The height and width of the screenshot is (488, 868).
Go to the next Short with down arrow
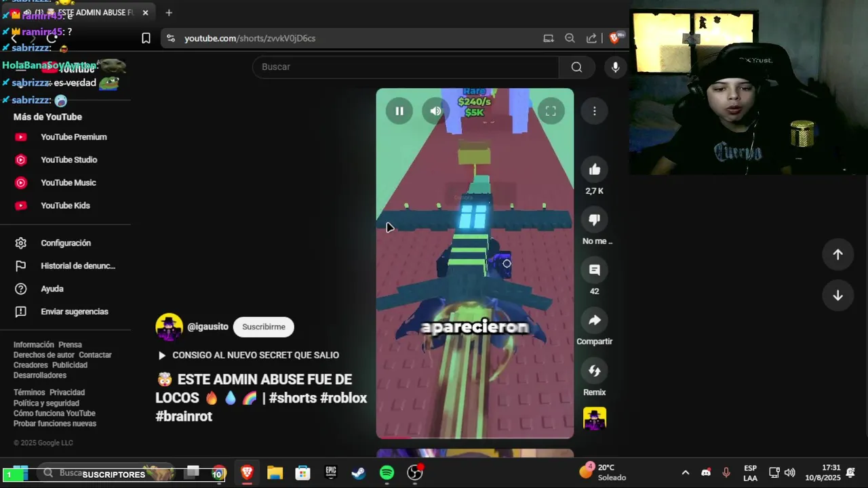pyautogui.click(x=837, y=296)
